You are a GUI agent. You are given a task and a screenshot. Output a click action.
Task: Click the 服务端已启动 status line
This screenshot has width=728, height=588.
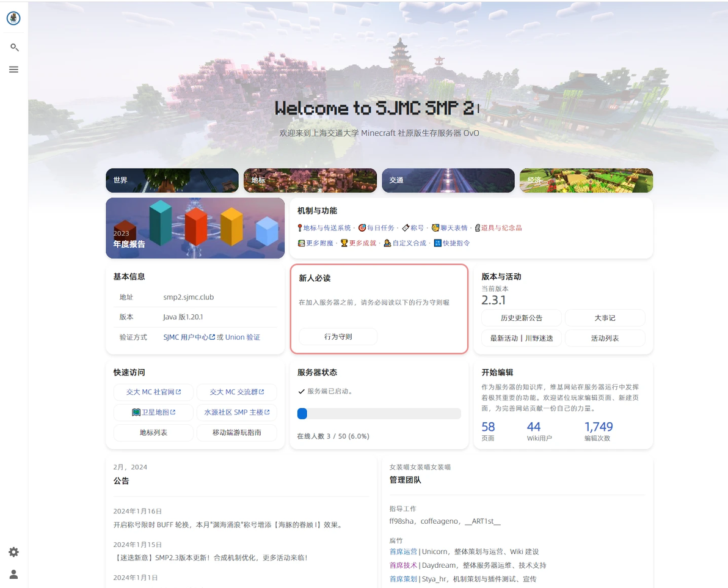[326, 391]
